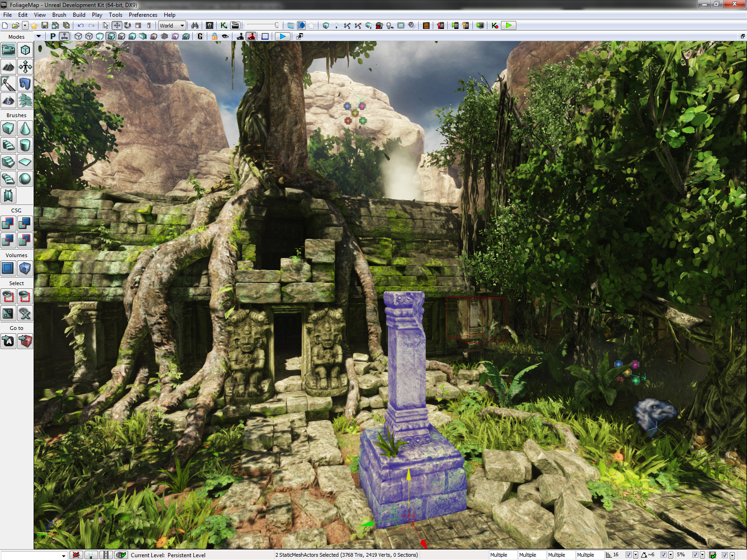Click the Open Map folder icon

pos(15,26)
